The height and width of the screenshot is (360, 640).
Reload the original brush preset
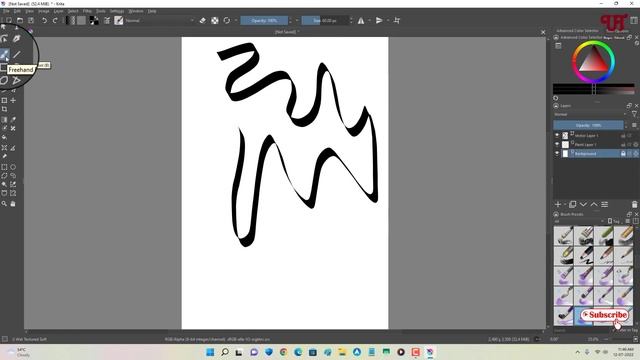pos(227,20)
